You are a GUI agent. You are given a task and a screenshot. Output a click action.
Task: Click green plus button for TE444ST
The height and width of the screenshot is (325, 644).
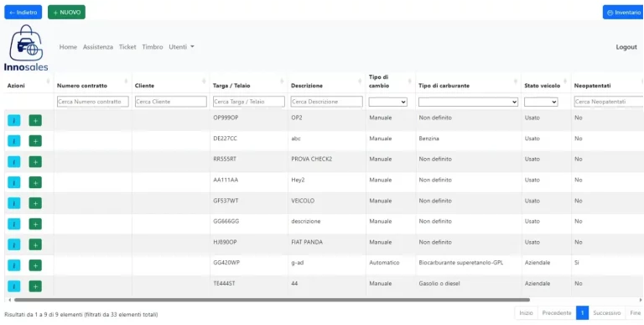(x=35, y=286)
